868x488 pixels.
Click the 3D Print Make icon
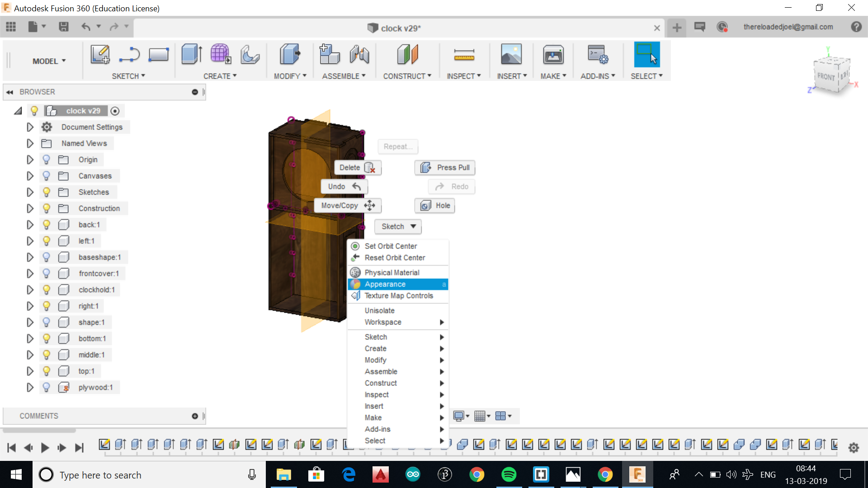(x=553, y=55)
